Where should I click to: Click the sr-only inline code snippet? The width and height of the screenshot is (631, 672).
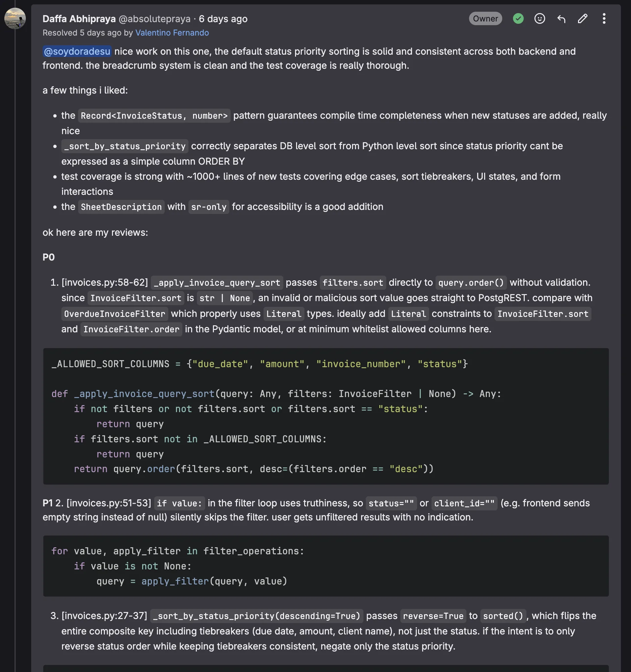coord(209,207)
